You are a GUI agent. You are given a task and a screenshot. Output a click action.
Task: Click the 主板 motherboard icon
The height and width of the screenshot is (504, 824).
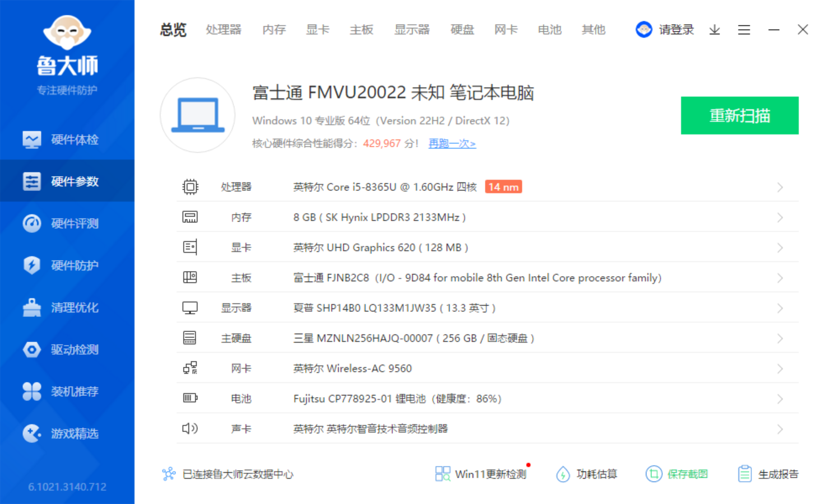tap(190, 277)
